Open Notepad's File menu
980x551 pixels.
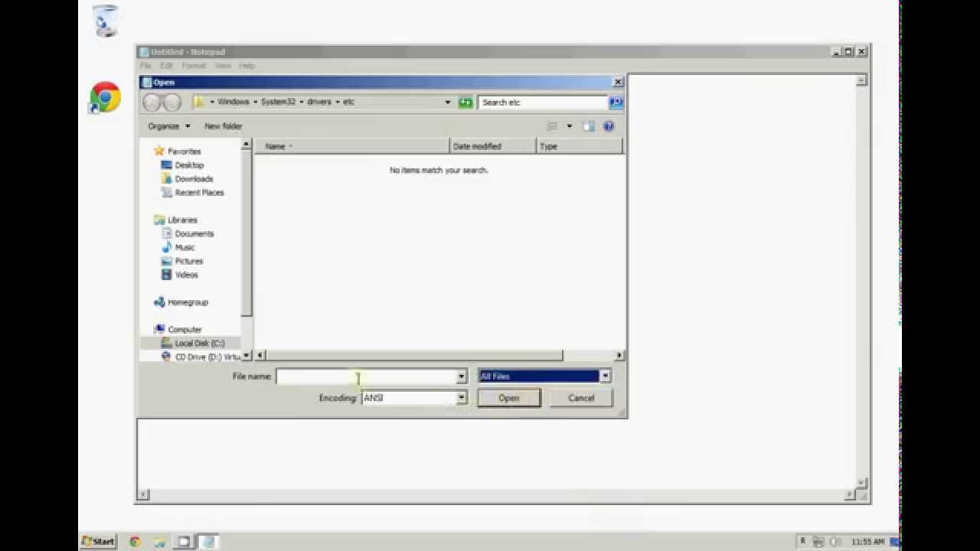(145, 66)
